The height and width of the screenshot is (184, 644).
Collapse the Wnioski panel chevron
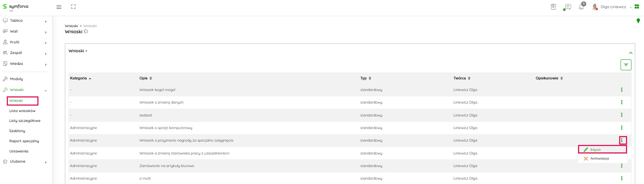coord(631,53)
